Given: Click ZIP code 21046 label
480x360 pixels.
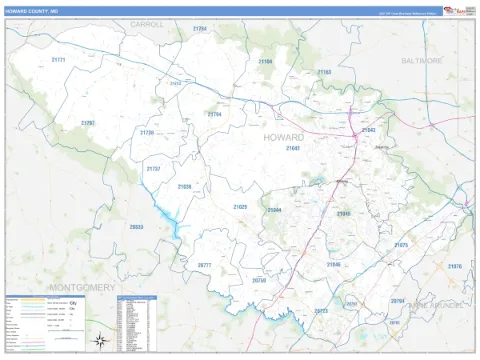Looking at the screenshot, I should click(334, 265).
